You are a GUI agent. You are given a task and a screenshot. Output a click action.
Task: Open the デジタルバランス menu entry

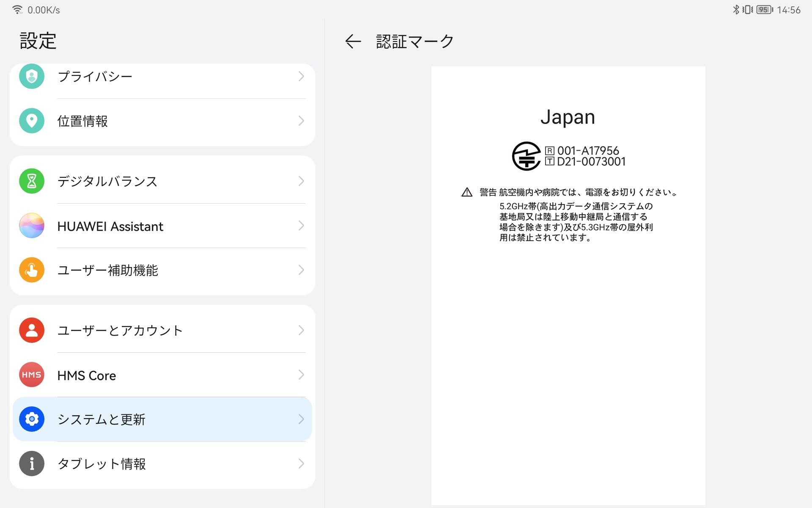(107, 181)
